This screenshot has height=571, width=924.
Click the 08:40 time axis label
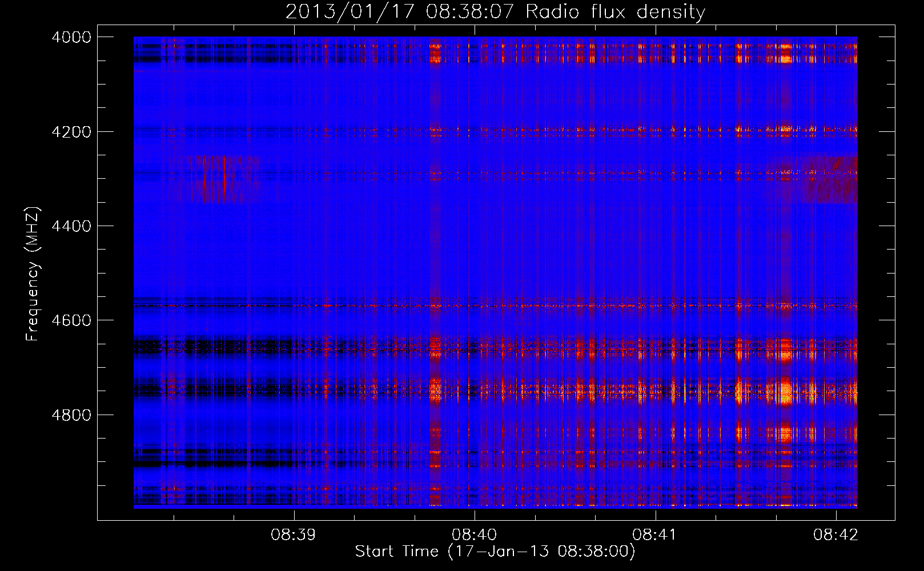coord(474,535)
